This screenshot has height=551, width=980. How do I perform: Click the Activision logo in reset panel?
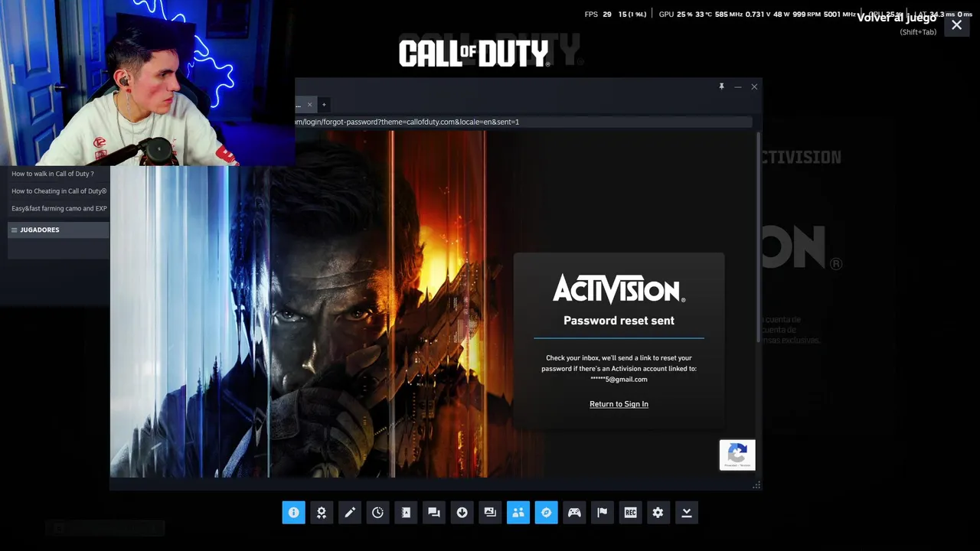pyautogui.click(x=619, y=289)
